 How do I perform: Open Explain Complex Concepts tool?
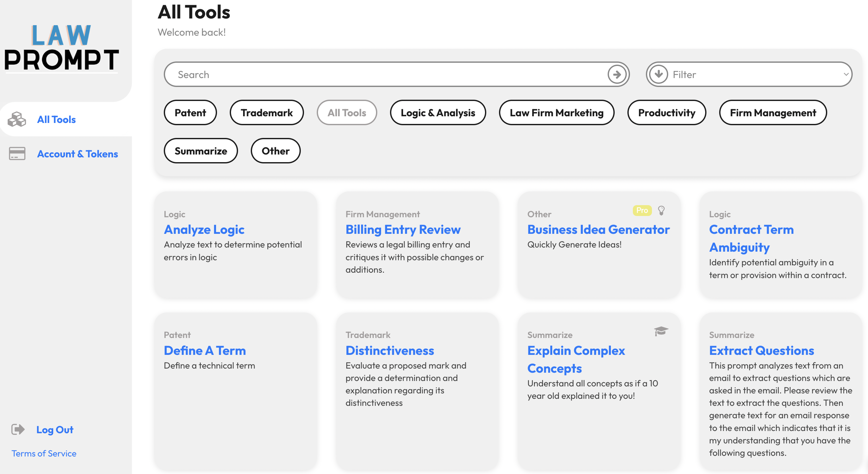pos(576,359)
